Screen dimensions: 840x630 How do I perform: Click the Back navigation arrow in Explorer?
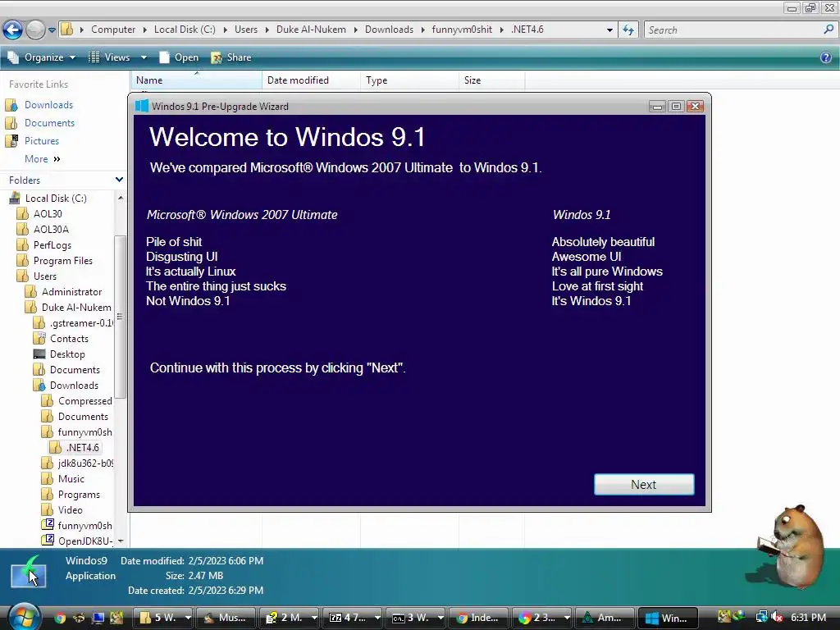[12, 30]
